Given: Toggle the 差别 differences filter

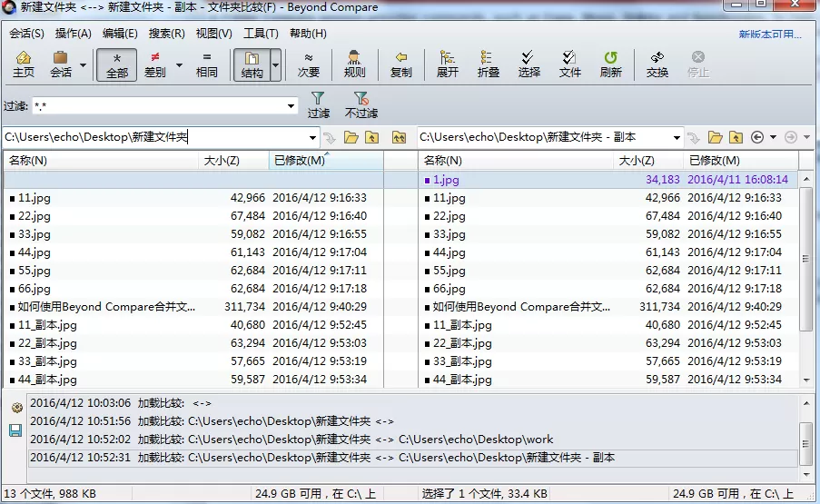Looking at the screenshot, I should point(154,64).
